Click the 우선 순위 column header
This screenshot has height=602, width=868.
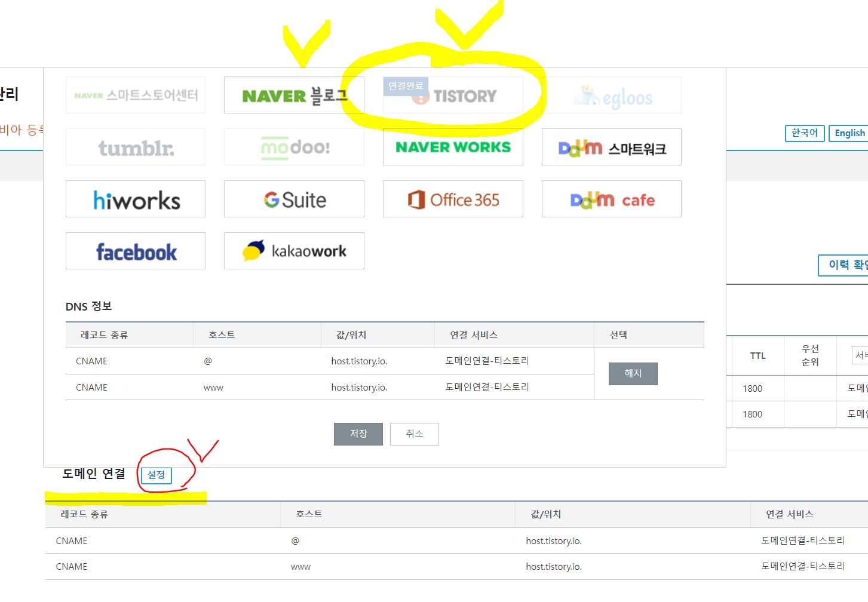810,355
